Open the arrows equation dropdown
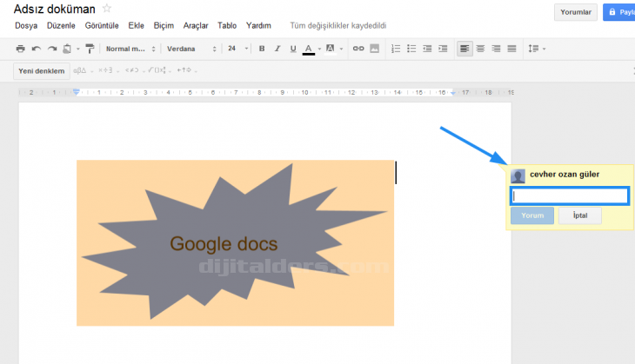Screen dimensions: 635x364 click(x=187, y=70)
